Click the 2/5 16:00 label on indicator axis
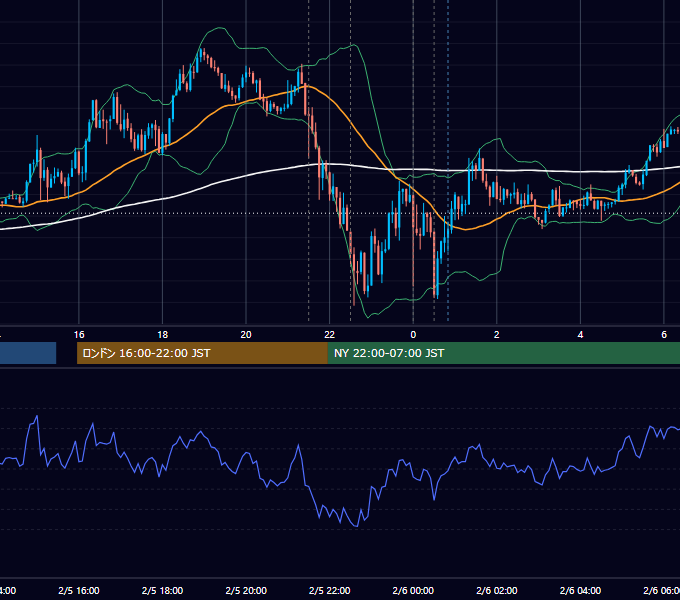The width and height of the screenshot is (680, 600). (79, 591)
